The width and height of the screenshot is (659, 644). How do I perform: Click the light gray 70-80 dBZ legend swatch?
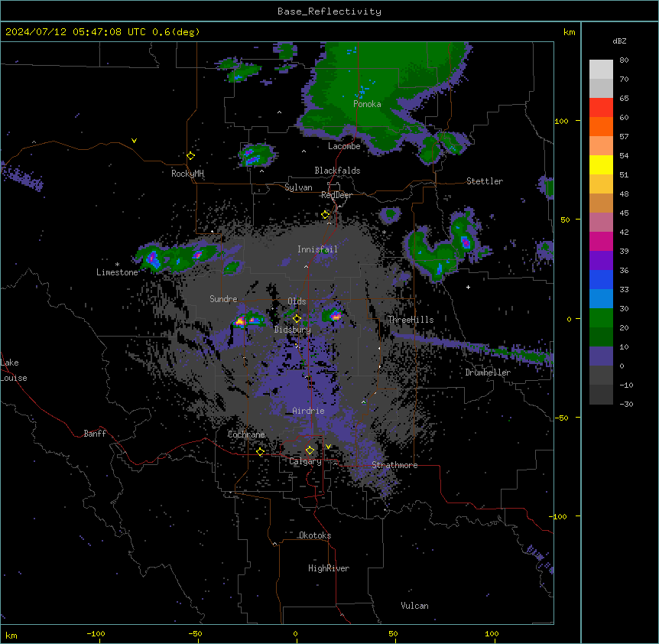pos(601,70)
